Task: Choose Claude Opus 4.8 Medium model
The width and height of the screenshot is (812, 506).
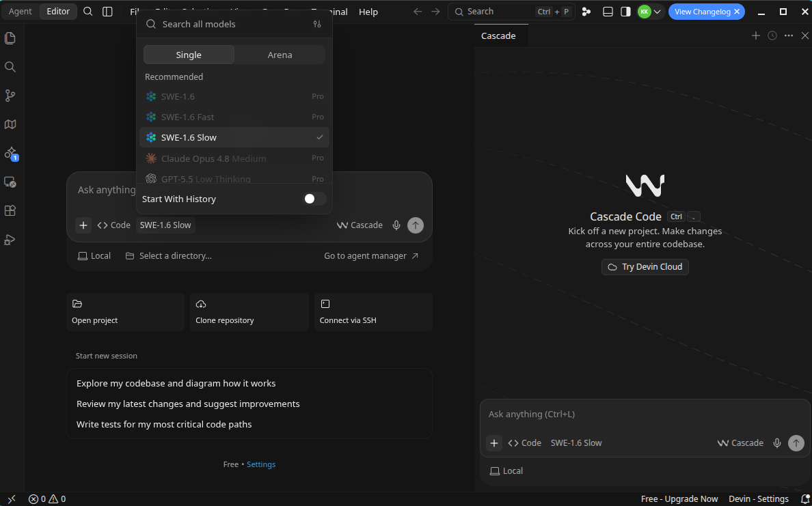Action: [x=234, y=158]
